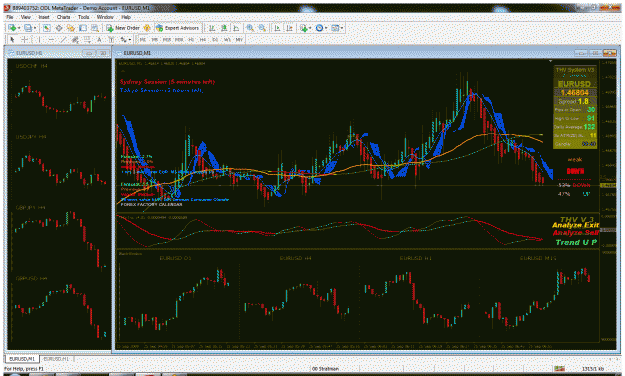Select the trendline drawing tool
625x376 pixels.
(63, 39)
